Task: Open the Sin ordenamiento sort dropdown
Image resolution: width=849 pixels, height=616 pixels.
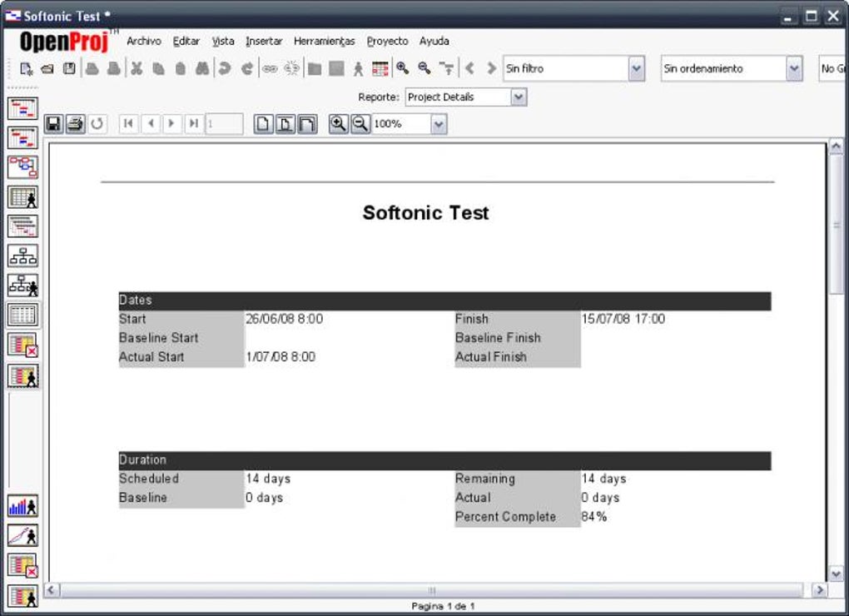Action: tap(794, 69)
